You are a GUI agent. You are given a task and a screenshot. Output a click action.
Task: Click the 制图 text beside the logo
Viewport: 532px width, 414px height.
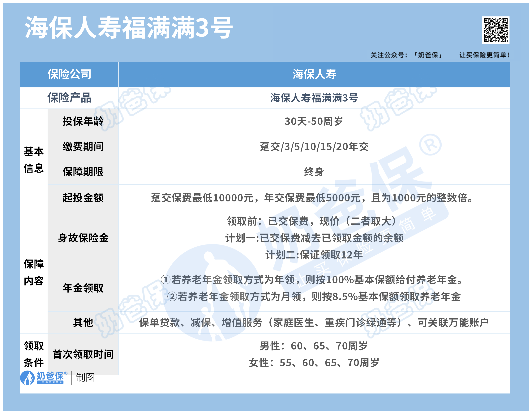(x=85, y=377)
